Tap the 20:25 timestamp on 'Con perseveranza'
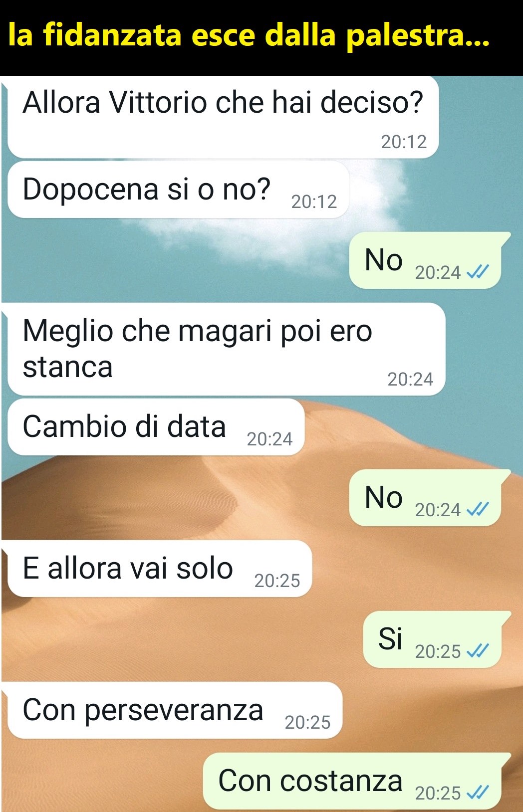The height and width of the screenshot is (812, 523). [307, 723]
